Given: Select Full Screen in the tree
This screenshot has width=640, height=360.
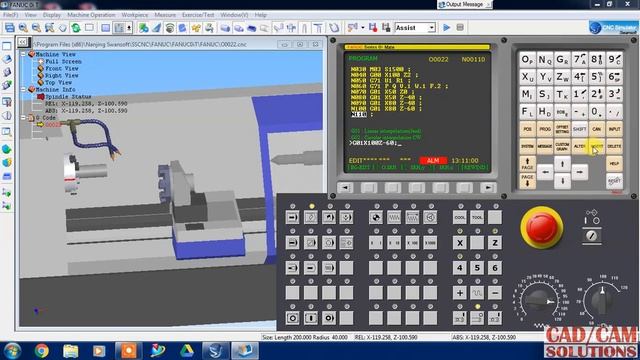Looking at the screenshot, I should [x=63, y=62].
